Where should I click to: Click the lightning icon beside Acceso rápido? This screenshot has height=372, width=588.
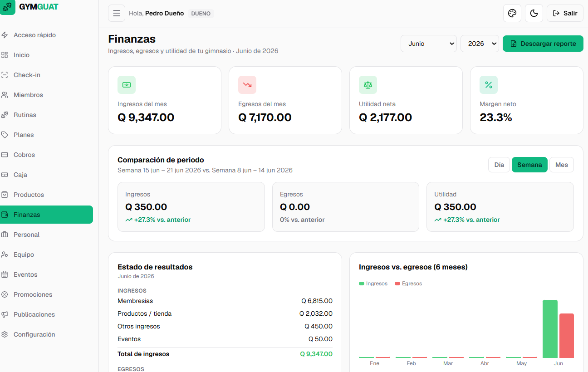pos(5,35)
